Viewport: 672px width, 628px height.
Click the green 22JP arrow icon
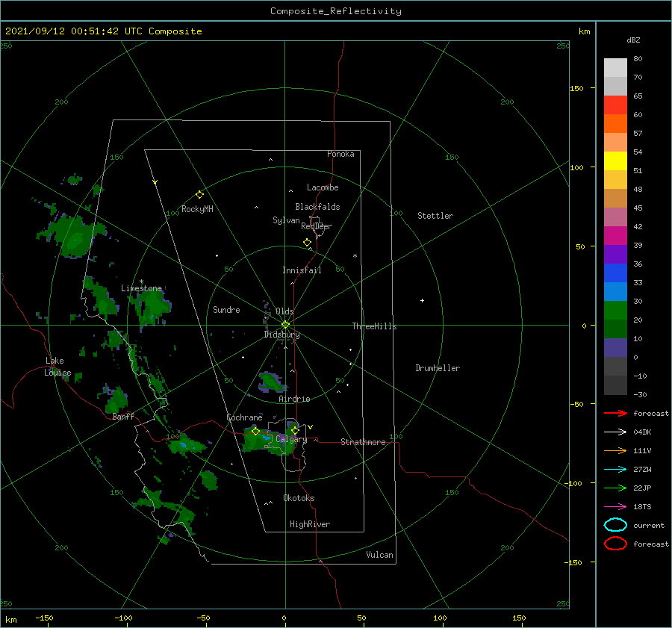click(x=615, y=488)
